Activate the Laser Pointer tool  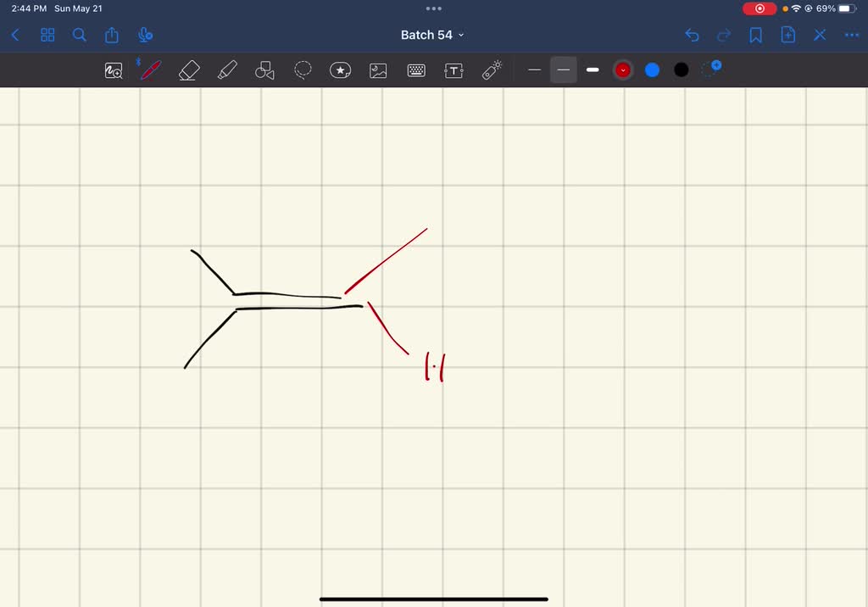(x=491, y=70)
